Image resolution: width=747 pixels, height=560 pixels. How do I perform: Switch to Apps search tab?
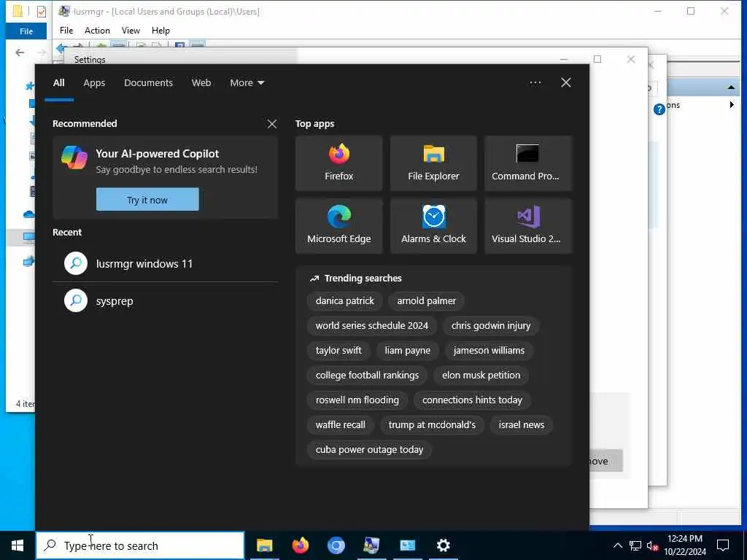coord(94,83)
